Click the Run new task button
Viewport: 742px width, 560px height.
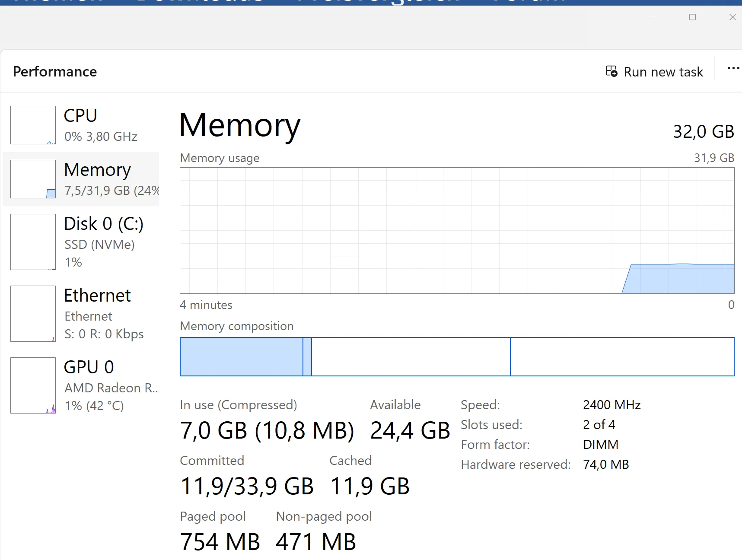[x=656, y=71]
